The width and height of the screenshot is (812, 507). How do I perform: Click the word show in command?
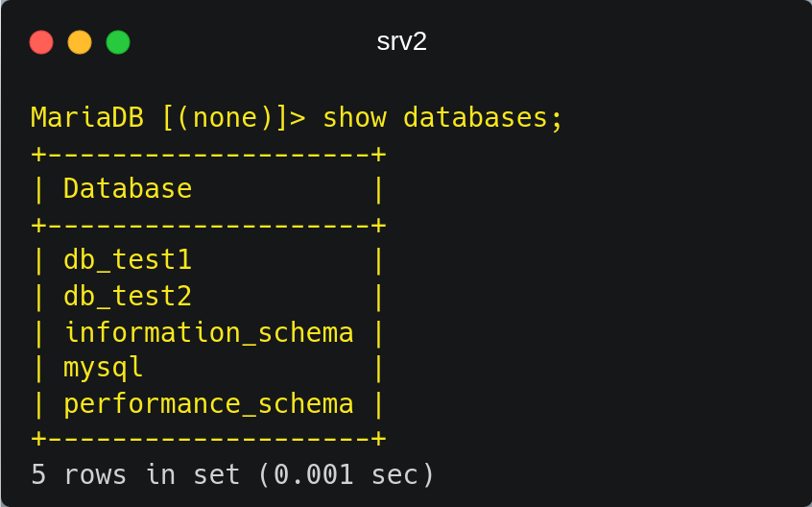[355, 118]
